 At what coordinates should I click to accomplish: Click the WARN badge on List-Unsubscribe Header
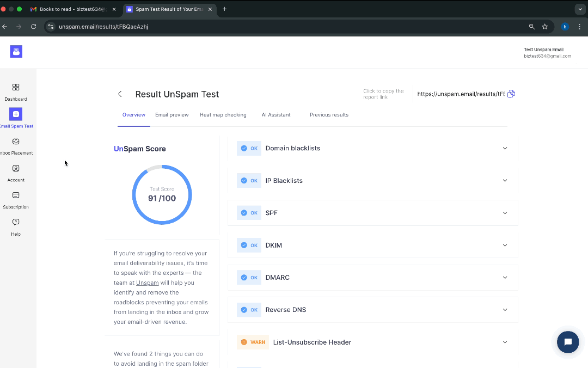pos(253,342)
